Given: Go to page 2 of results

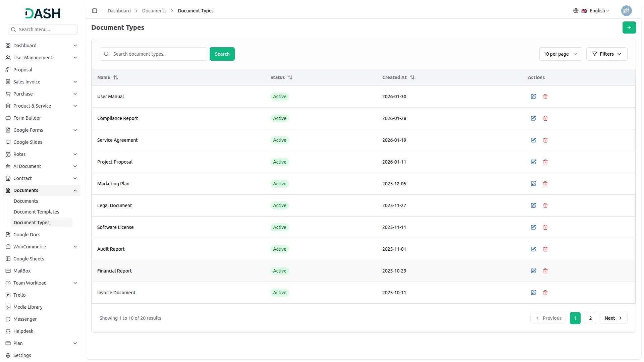Looking at the screenshot, I should [x=590, y=318].
